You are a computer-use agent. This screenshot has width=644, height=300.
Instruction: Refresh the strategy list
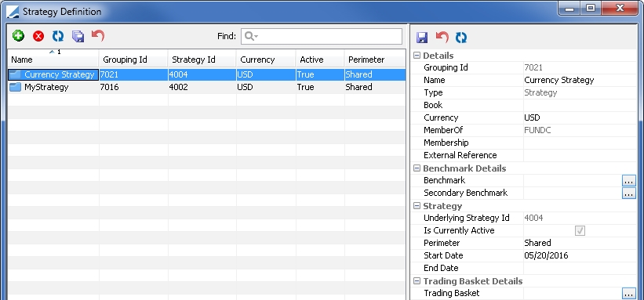[x=58, y=36]
